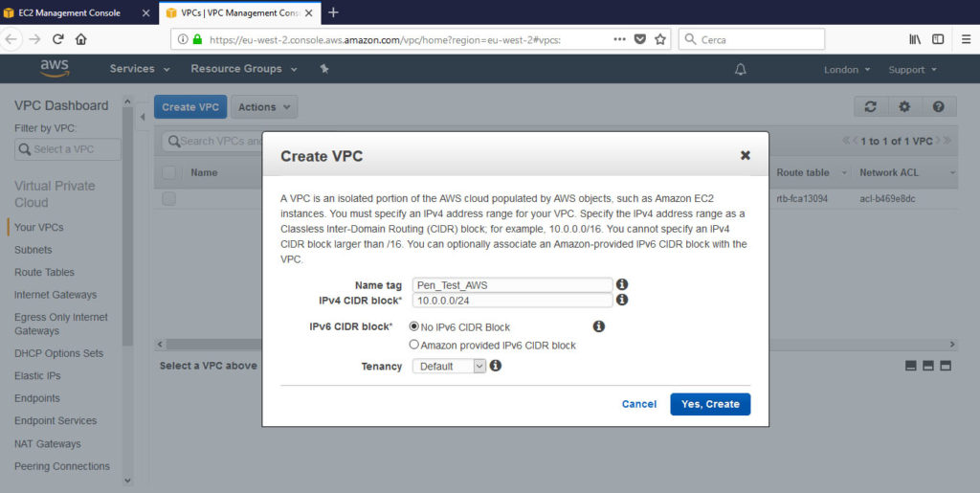
Task: Open DHCP Options Sets in the sidebar
Action: [58, 353]
